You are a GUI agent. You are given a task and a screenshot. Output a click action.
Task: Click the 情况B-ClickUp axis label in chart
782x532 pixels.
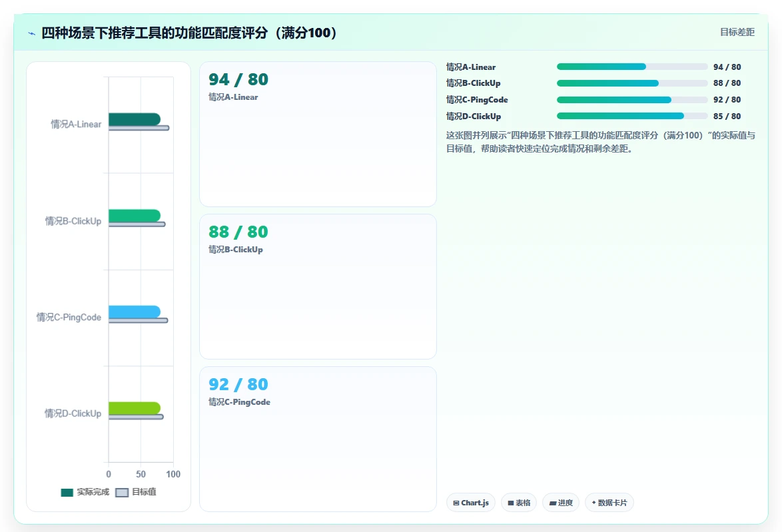coord(73,221)
